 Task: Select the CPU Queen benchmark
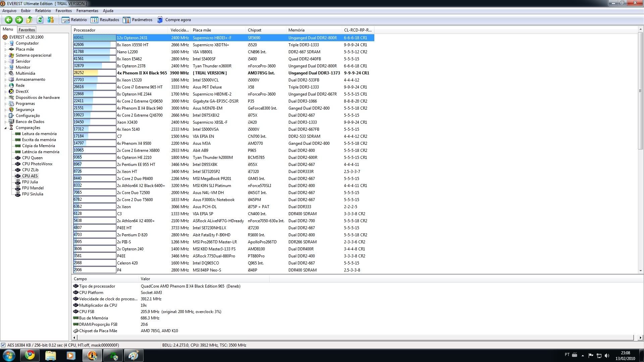[x=33, y=158]
